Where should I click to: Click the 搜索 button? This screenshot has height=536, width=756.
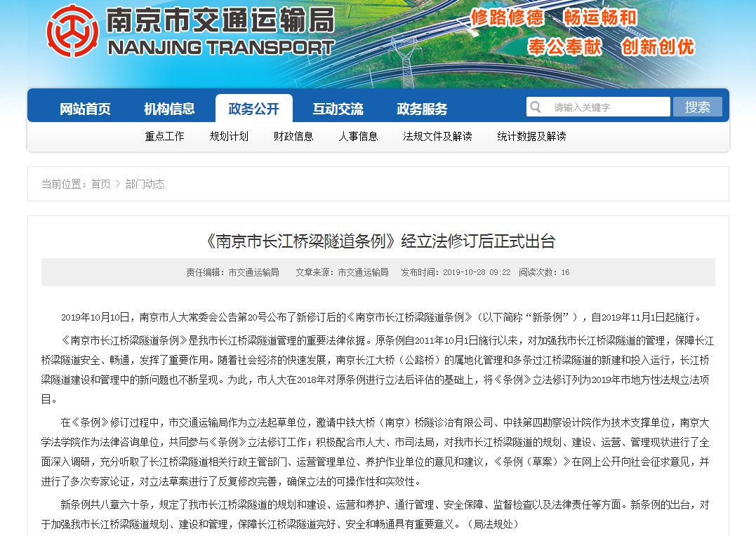click(x=697, y=107)
